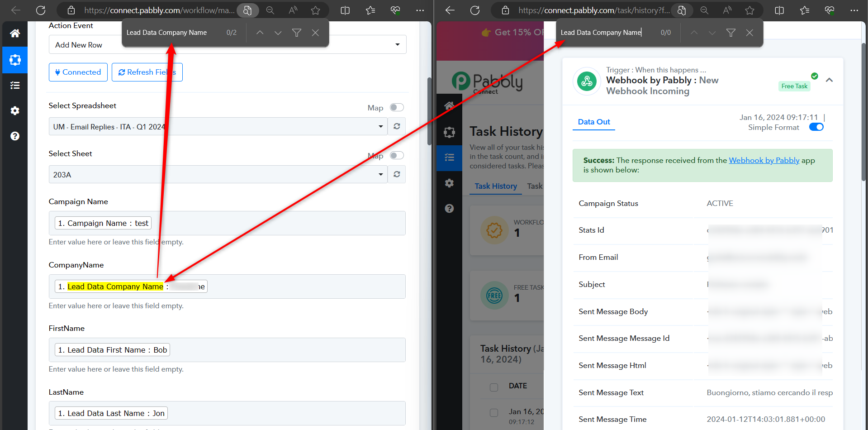868x430 pixels.
Task: Click the 'ACTIVE' campaign status value
Action: tap(720, 203)
